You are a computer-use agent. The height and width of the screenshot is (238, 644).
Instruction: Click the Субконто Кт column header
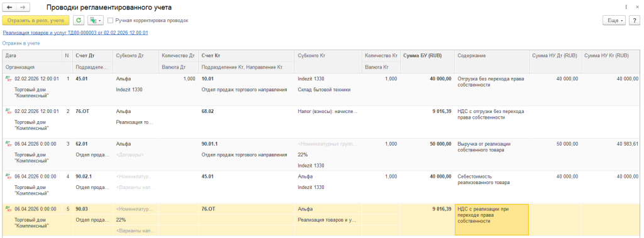[x=328, y=56]
